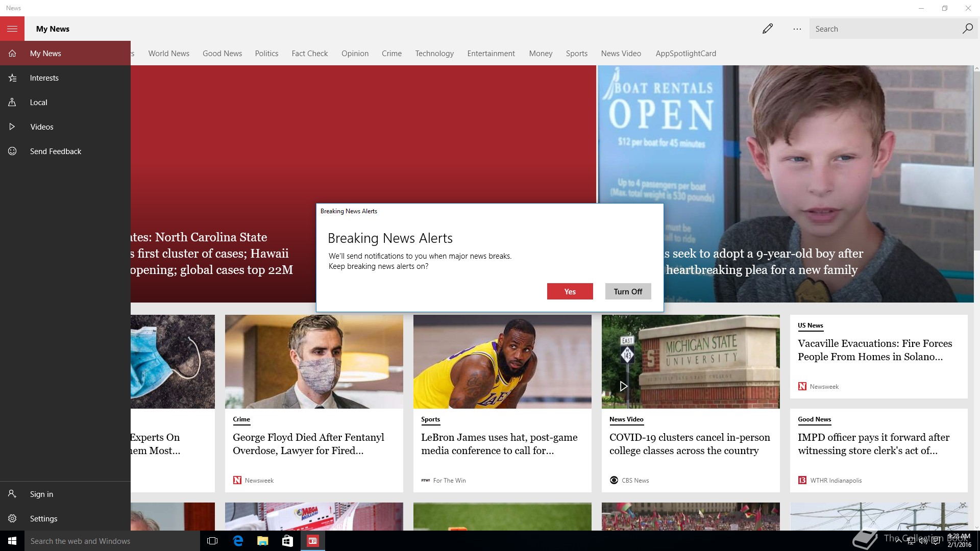Image resolution: width=980 pixels, height=551 pixels.
Task: Click US News category label
Action: click(810, 325)
